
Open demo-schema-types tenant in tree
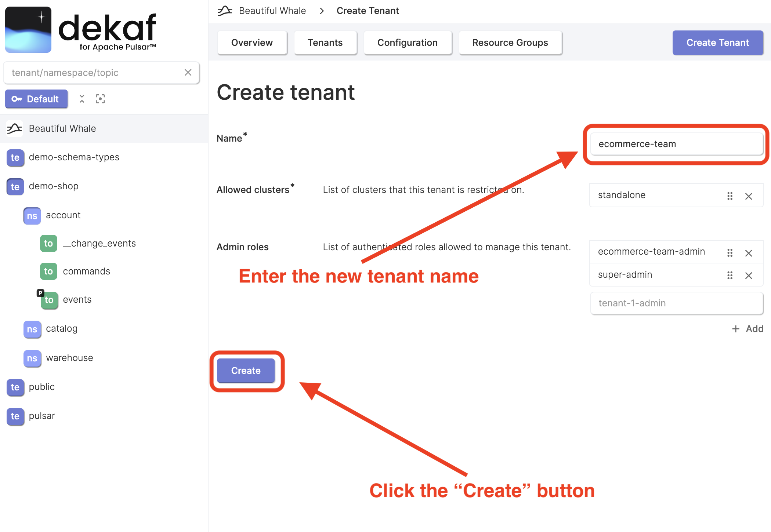pos(74,157)
